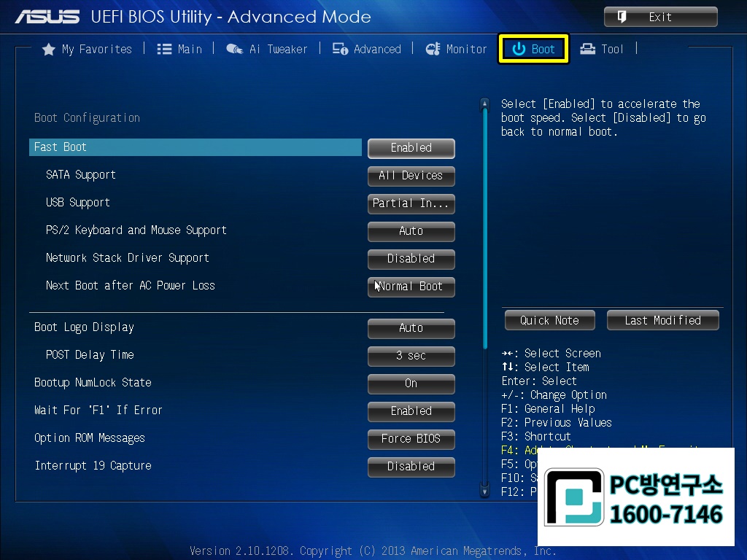Viewport: 747px width, 560px height.
Task: Click the F2: Previous Values hint
Action: point(557,423)
